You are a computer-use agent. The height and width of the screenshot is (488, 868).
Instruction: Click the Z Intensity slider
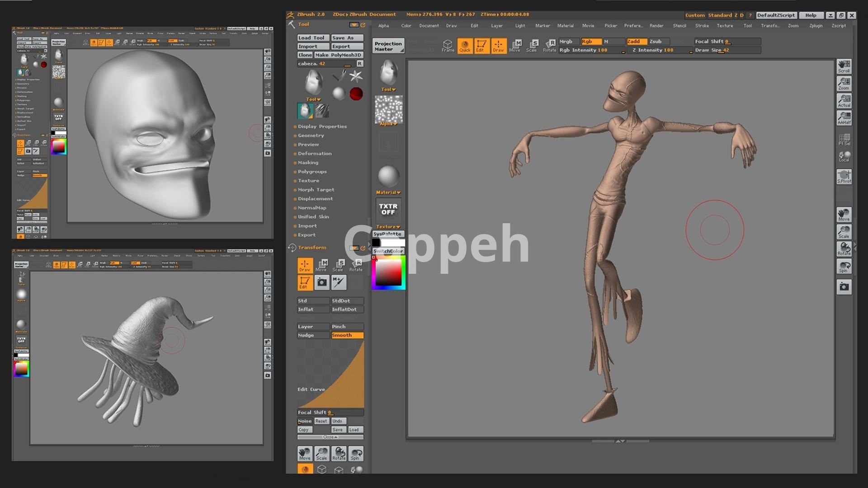click(x=660, y=50)
